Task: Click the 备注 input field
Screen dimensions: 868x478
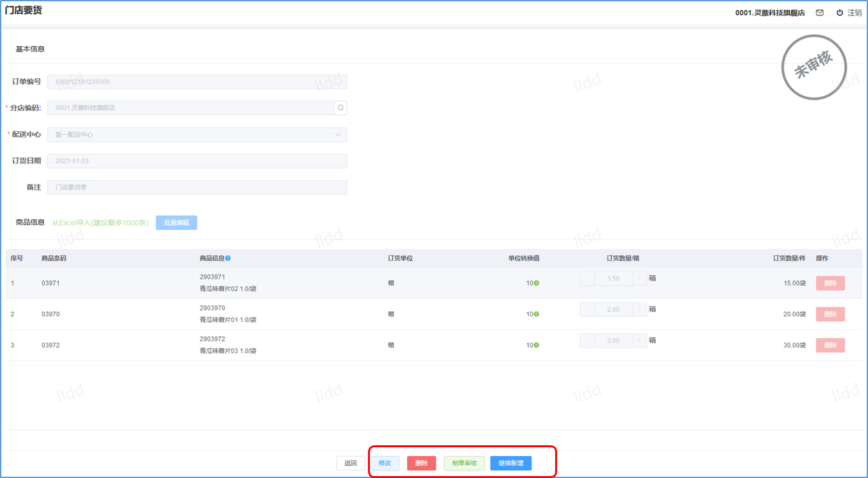Action: pyautogui.click(x=197, y=187)
